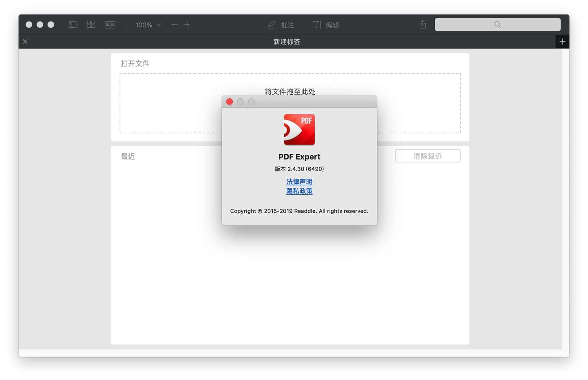Zoom in with plus icon
Viewport: 588px width, 380px height.
pos(187,24)
